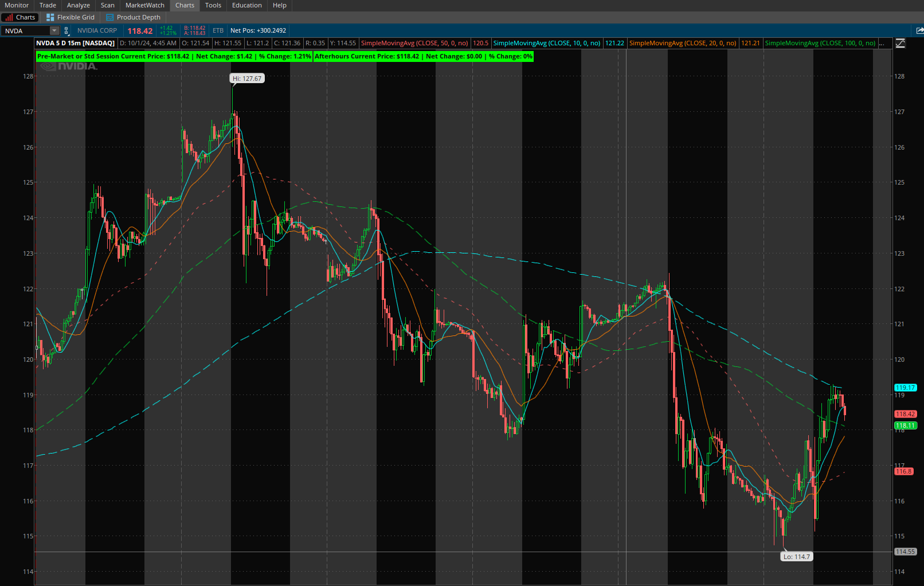The image size is (924, 586).
Task: Open the Help menu tab
Action: (280, 5)
